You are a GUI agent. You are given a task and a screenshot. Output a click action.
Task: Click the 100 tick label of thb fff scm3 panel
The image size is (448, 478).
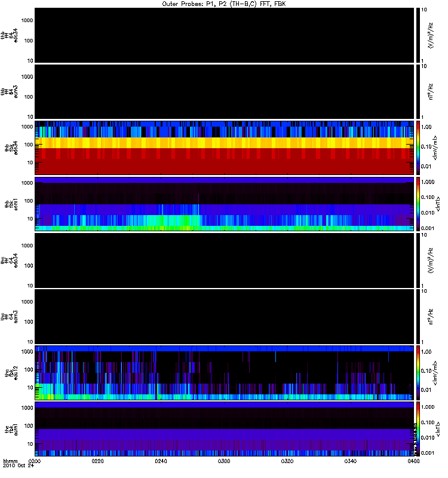28,97
